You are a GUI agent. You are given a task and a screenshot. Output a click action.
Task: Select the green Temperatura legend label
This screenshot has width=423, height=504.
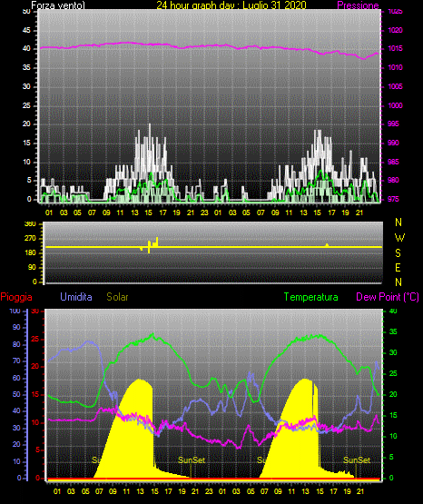311,297
